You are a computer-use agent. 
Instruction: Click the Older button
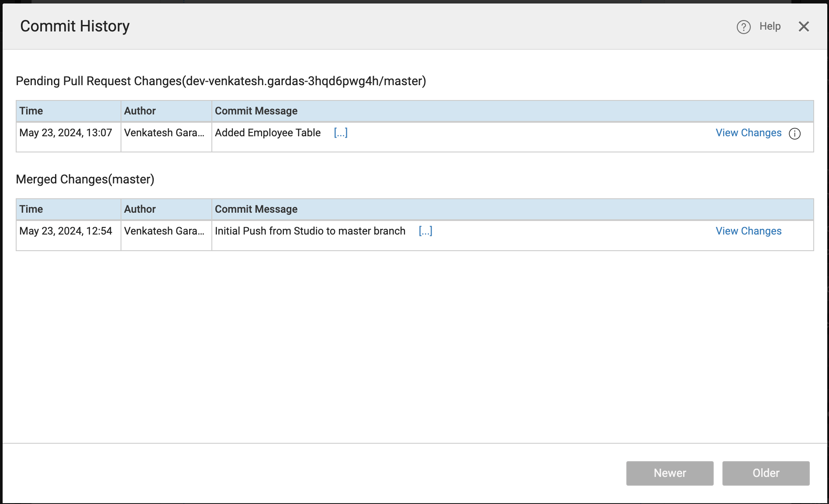766,473
